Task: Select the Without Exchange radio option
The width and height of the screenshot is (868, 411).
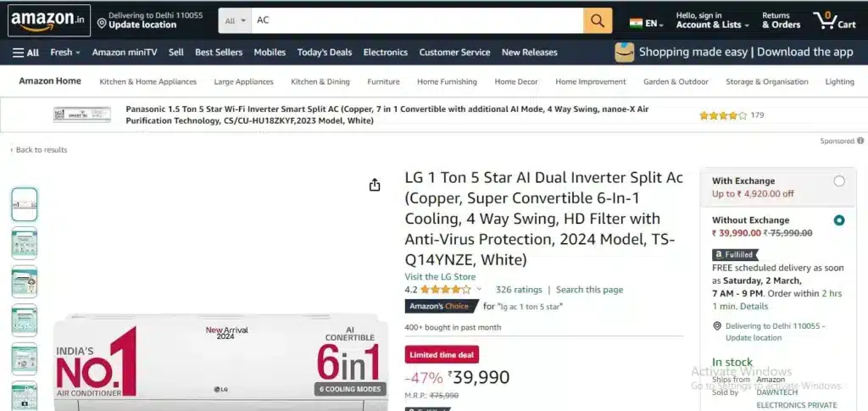Action: pyautogui.click(x=839, y=220)
